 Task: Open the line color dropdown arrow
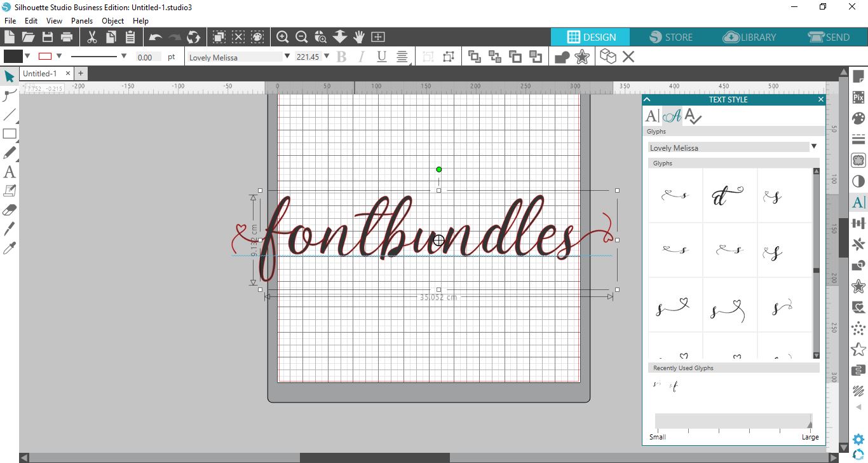(59, 56)
